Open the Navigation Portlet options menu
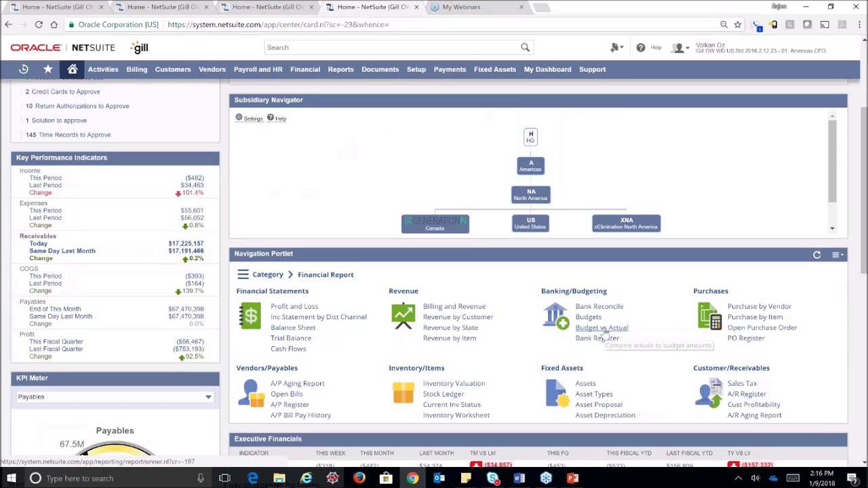This screenshot has width=868, height=488. 837,255
